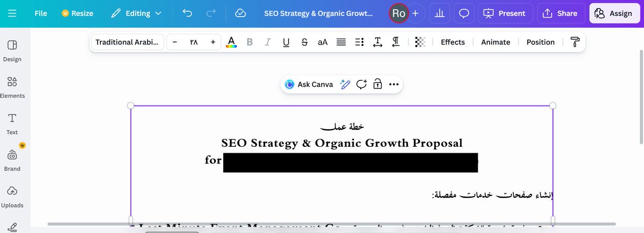Open the comments speech bubble in the header
The height and width of the screenshot is (233, 644).
click(x=464, y=13)
